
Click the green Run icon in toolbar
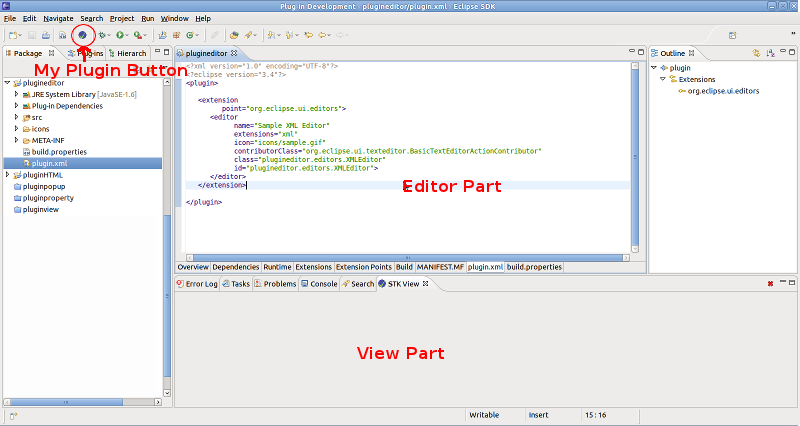click(x=119, y=35)
